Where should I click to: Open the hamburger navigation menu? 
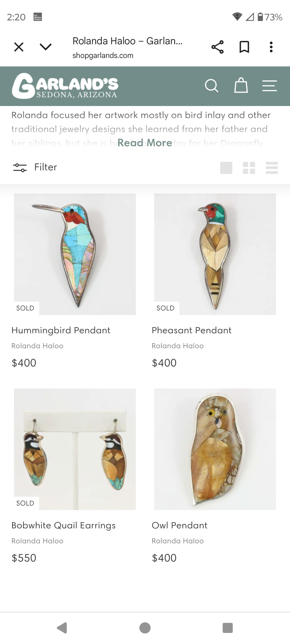[270, 86]
